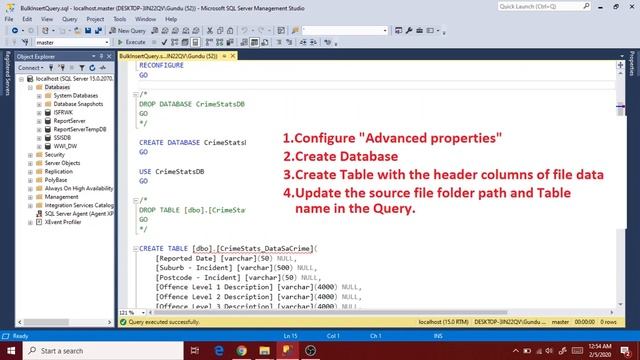
Task: Click the Undo icon
Action: (x=244, y=31)
